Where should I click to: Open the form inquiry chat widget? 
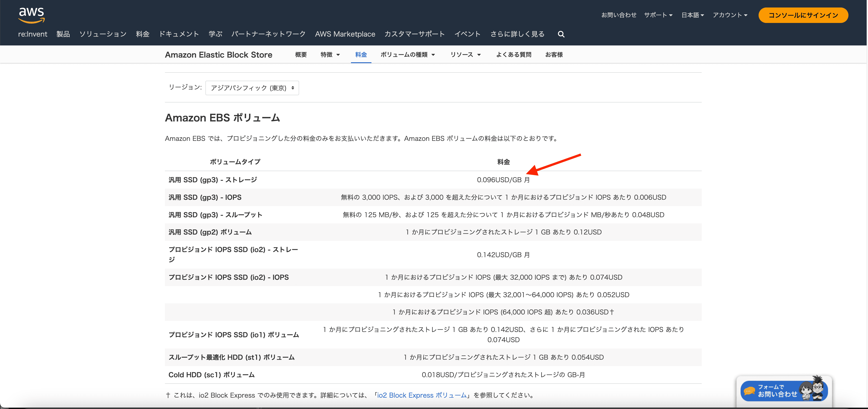(x=784, y=391)
